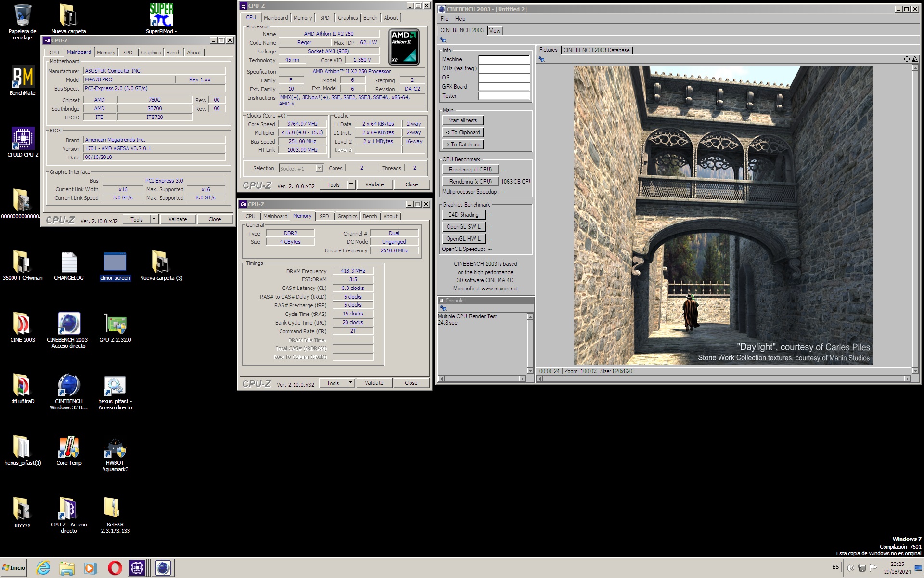Open the Papelera de reciclaje desktop icon
The height and width of the screenshot is (578, 924).
[22, 22]
